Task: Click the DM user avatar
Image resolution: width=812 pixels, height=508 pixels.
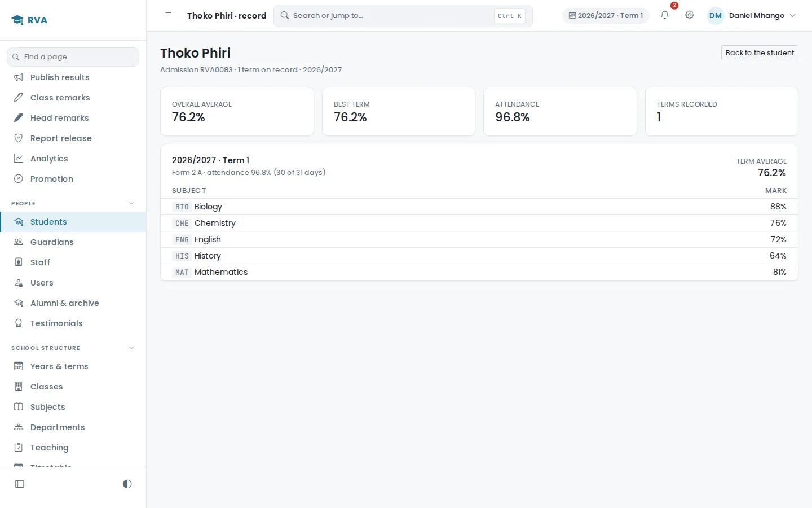Action: (715, 16)
